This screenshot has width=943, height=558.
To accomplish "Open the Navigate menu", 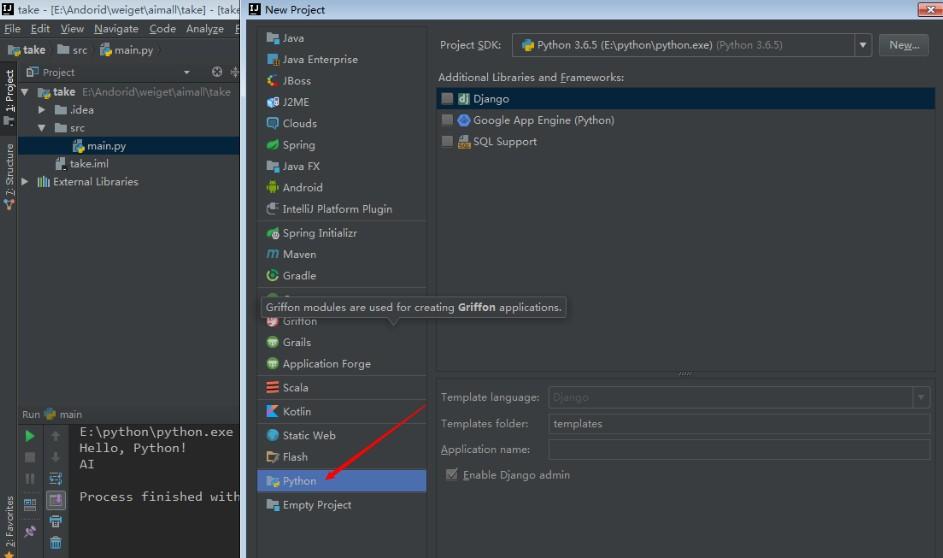I will (x=116, y=29).
